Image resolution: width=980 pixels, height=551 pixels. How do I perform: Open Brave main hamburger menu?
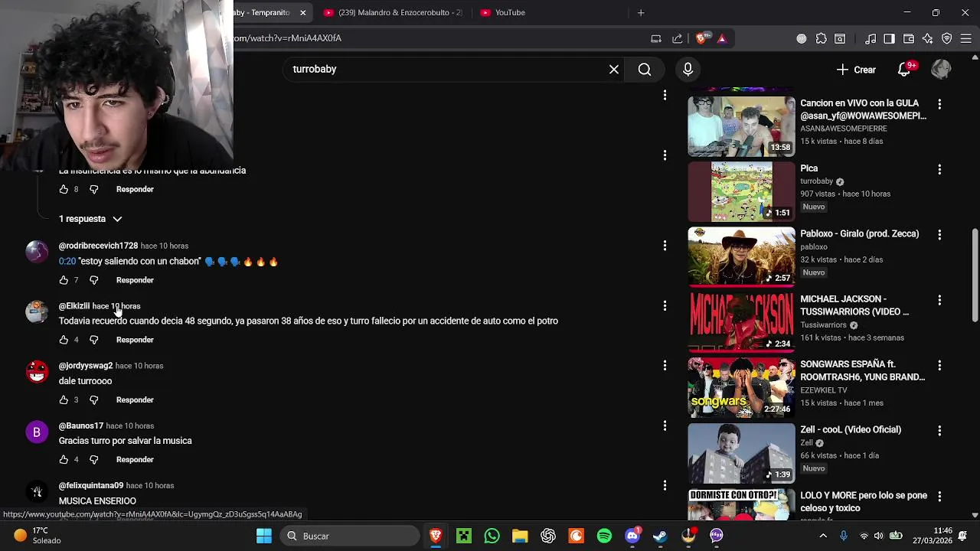click(966, 38)
